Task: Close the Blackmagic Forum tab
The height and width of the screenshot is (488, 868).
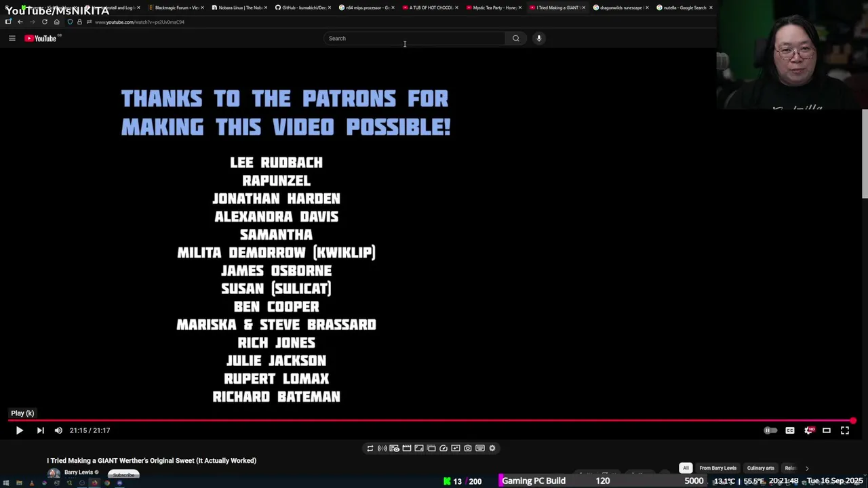Action: (x=202, y=7)
